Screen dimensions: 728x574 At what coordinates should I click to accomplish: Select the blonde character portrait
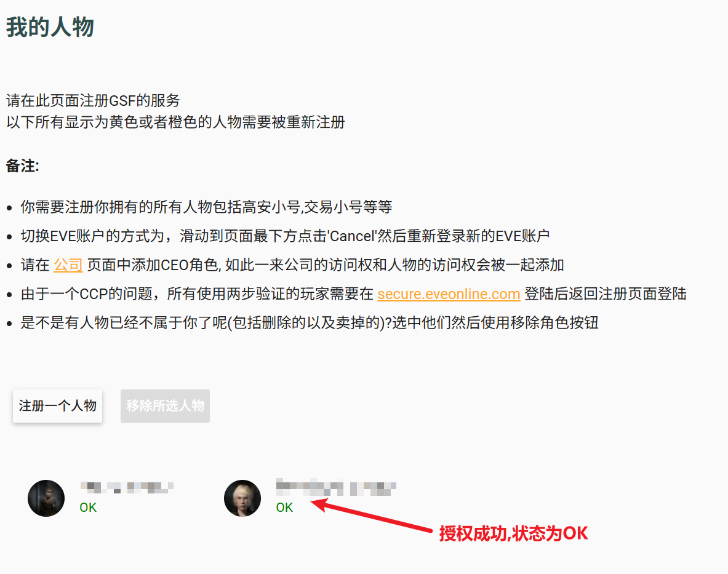[x=242, y=498]
